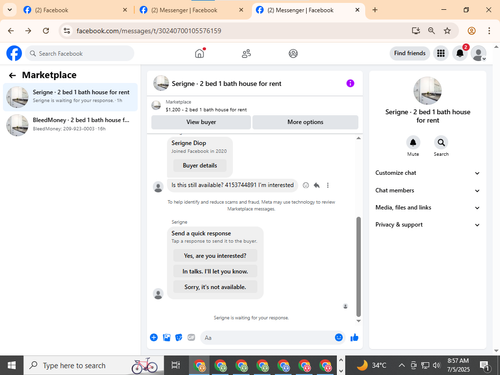Click chat scrollbar up arrow
500x375 pixels.
click(358, 138)
